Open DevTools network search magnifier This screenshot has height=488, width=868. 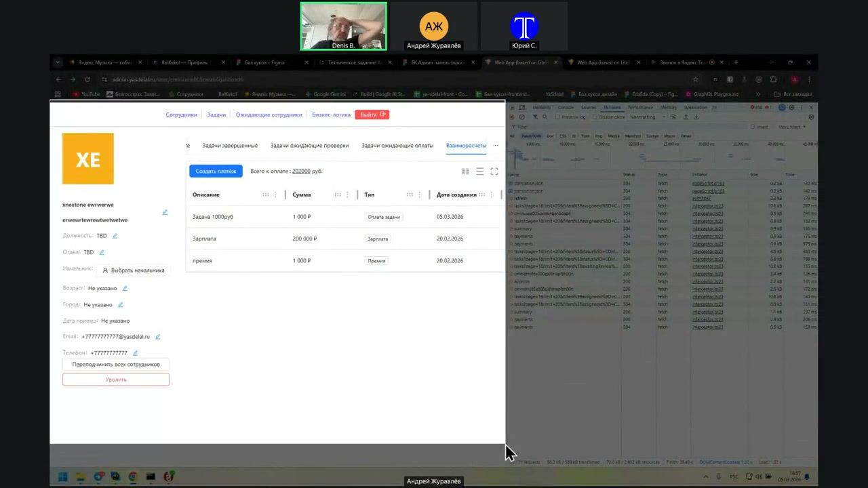click(543, 117)
